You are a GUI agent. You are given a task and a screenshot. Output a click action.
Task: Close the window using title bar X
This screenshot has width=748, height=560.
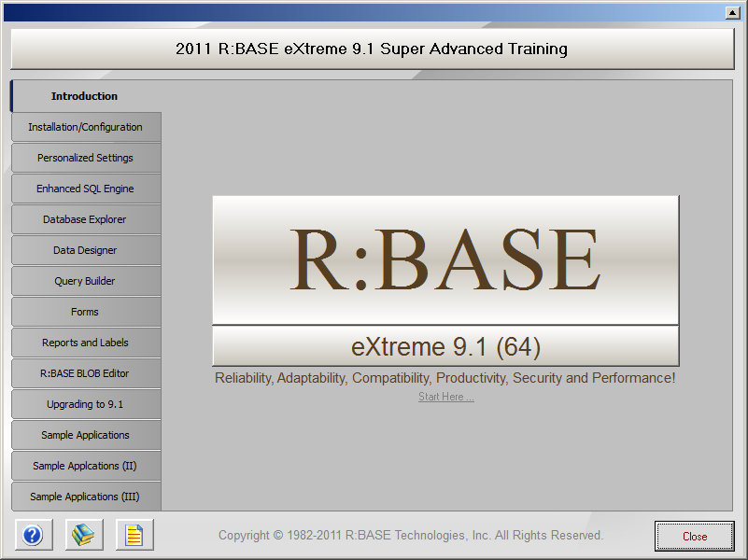(732, 12)
